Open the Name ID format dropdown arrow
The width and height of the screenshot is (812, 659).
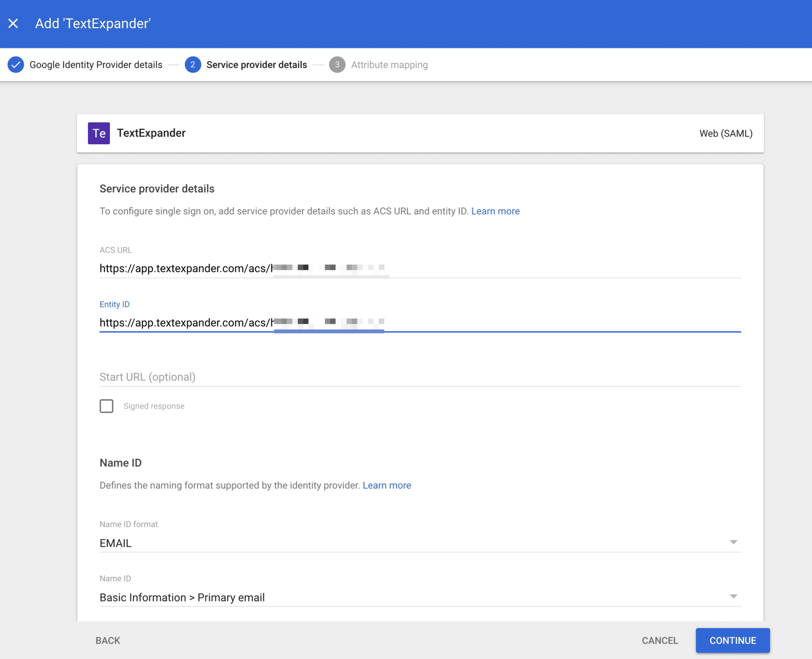[733, 542]
